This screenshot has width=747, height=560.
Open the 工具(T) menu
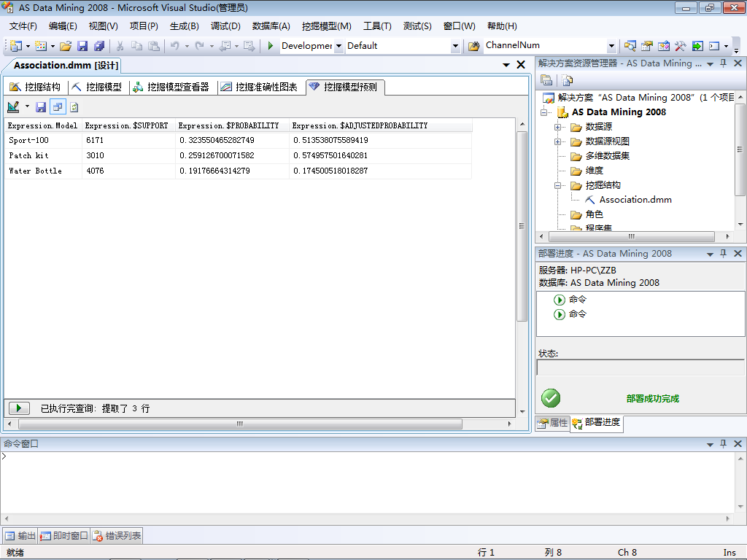pyautogui.click(x=377, y=26)
